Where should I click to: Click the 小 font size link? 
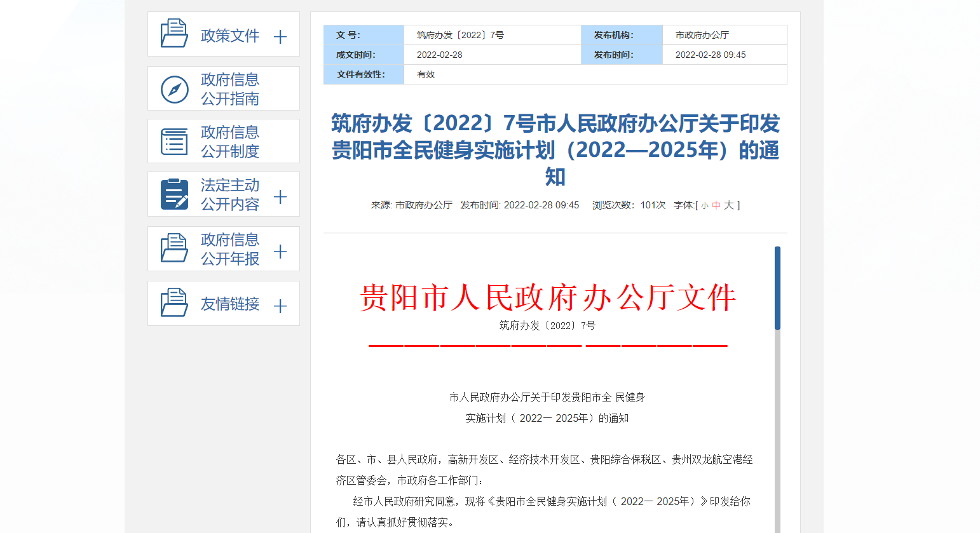(x=704, y=205)
